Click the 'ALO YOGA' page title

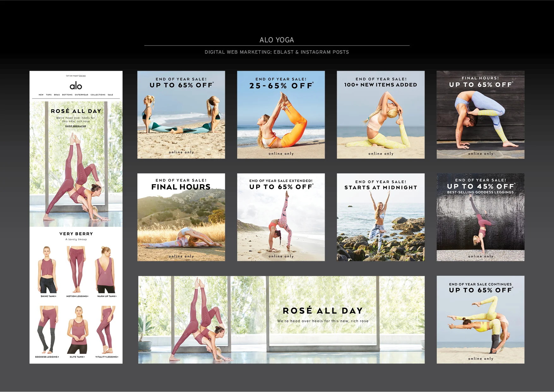point(277,40)
